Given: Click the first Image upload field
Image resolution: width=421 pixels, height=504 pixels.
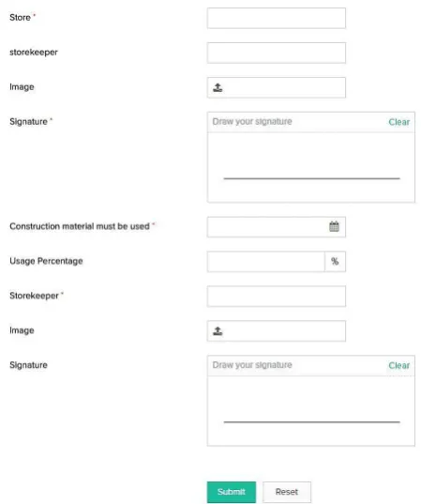Looking at the screenshot, I should click(277, 87).
